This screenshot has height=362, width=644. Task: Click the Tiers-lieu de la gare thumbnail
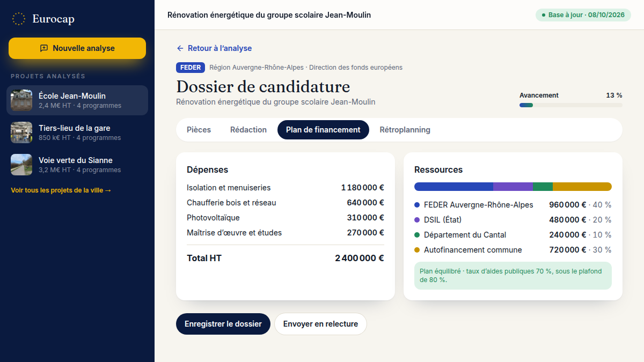click(21, 132)
